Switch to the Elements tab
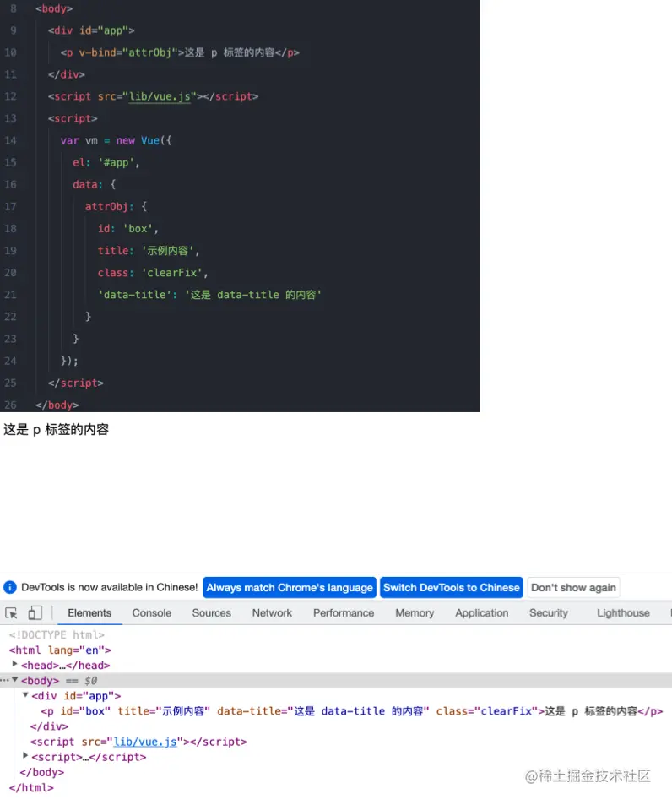This screenshot has height=805, width=672. pyautogui.click(x=89, y=613)
